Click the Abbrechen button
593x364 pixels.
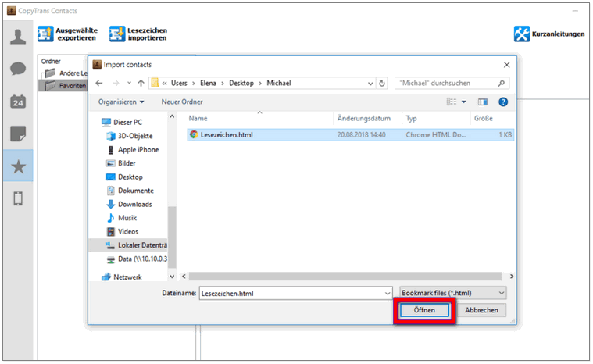coord(481,310)
